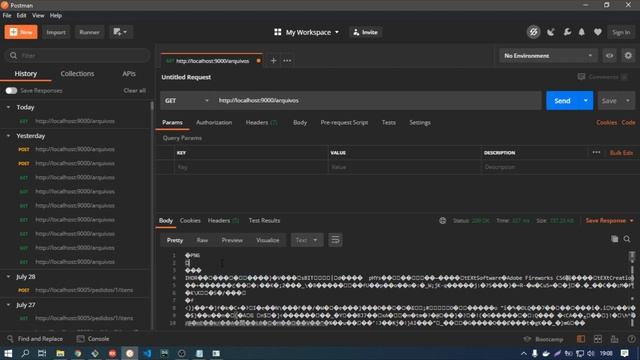
Task: Open the capture requests satellite icon
Action: click(x=551, y=32)
